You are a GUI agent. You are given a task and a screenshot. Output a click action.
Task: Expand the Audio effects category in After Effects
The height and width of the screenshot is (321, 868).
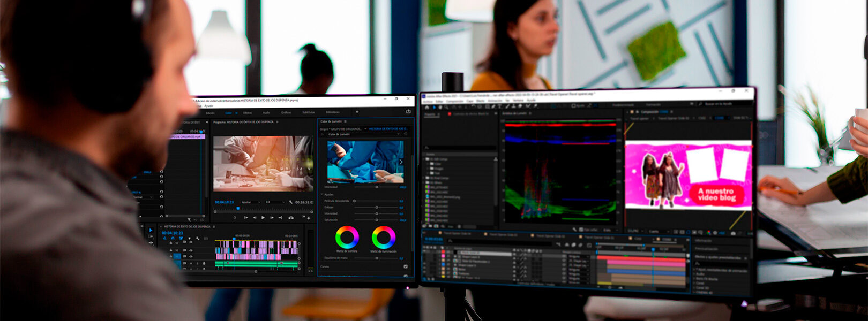[x=700, y=274]
